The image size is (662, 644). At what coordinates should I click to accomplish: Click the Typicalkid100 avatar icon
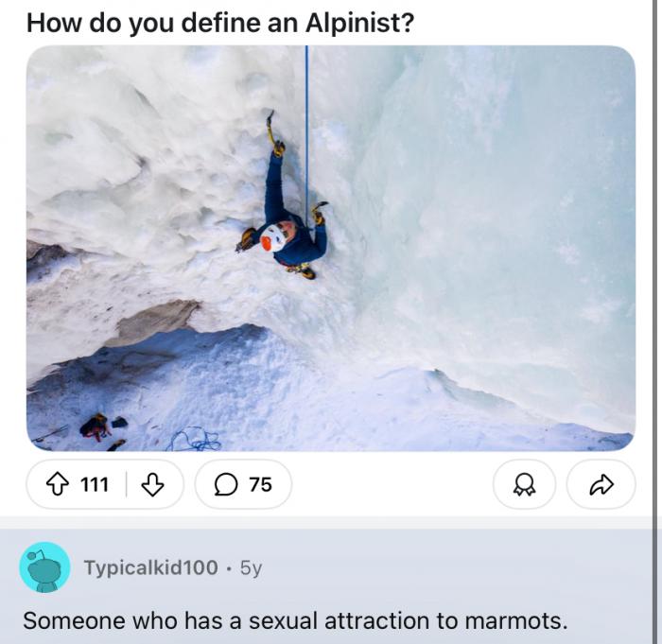(x=44, y=567)
